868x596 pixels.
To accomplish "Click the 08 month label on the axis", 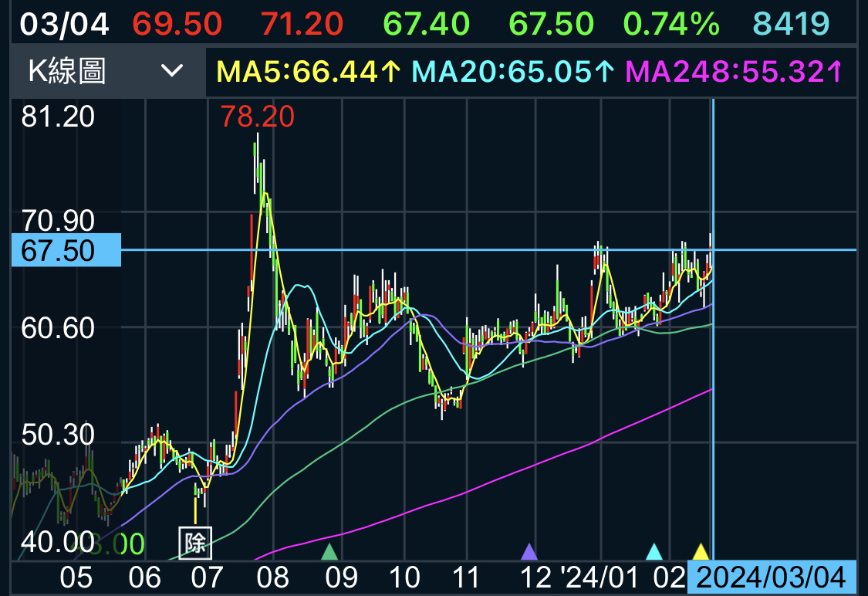I will (272, 577).
